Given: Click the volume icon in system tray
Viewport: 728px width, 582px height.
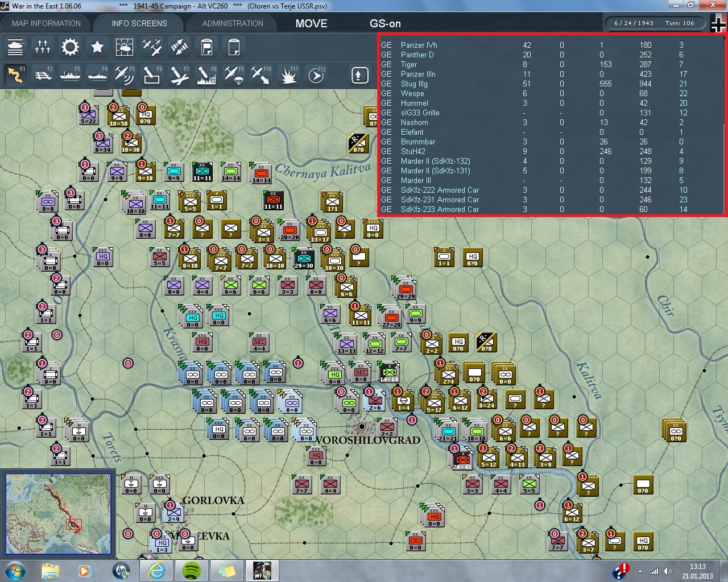Looking at the screenshot, I should point(668,571).
